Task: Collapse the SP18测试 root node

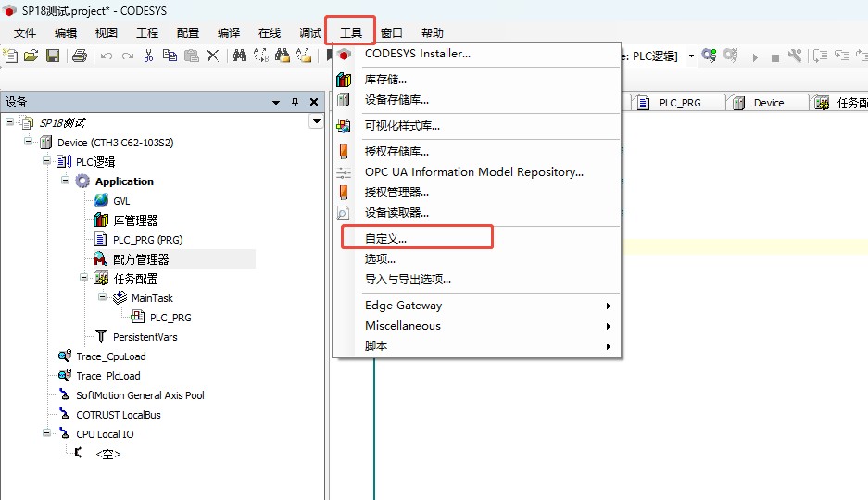Action: pyautogui.click(x=9, y=121)
